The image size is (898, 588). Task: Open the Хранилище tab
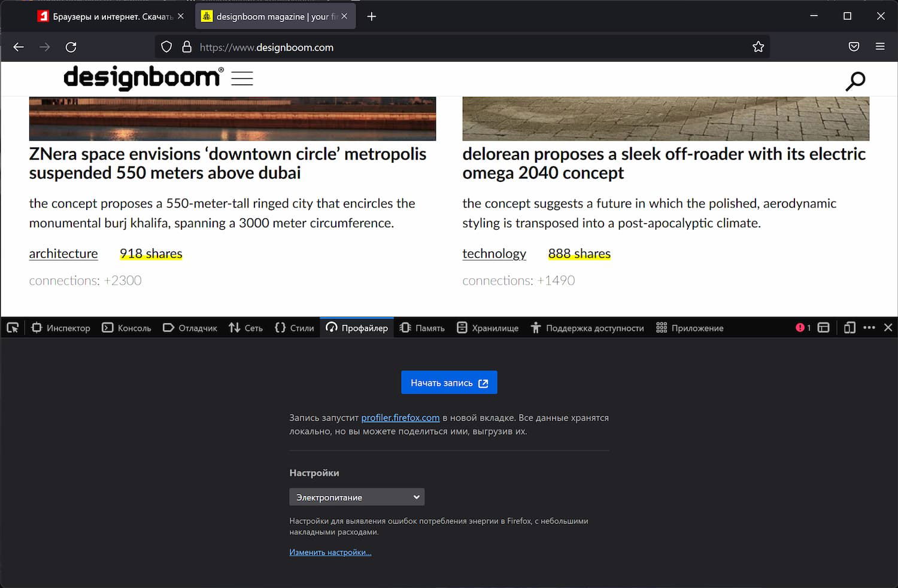pos(487,328)
